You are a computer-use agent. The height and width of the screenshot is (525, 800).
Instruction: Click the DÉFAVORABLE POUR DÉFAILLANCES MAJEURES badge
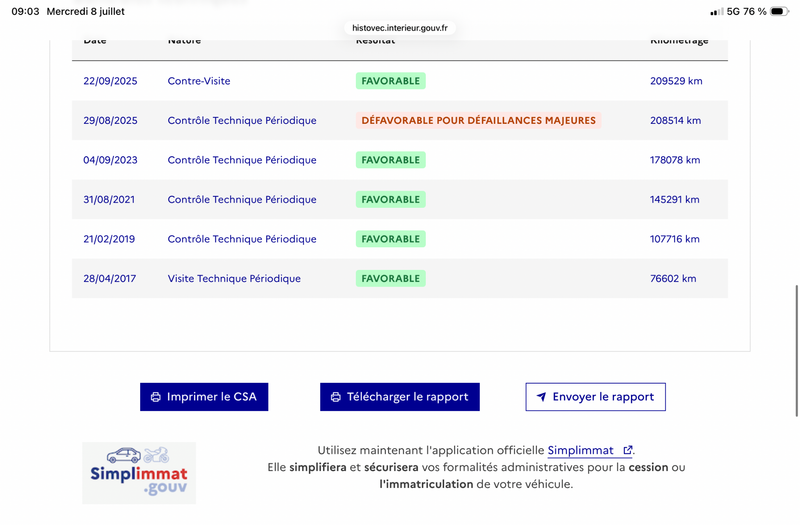(479, 120)
